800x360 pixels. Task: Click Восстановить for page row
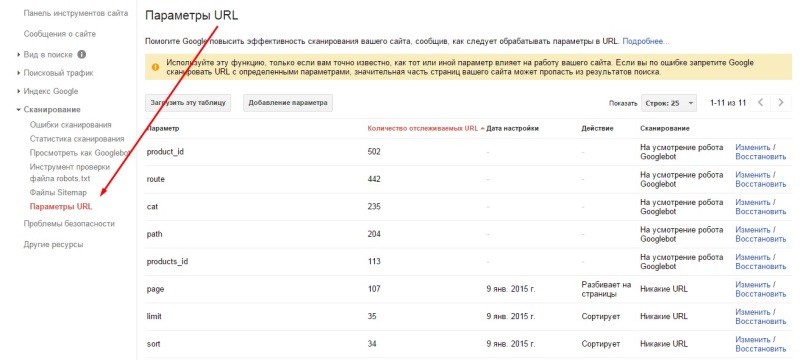761,294
